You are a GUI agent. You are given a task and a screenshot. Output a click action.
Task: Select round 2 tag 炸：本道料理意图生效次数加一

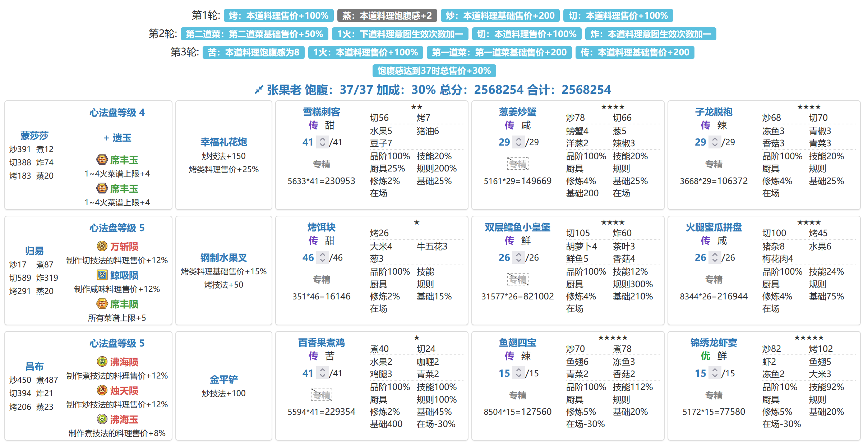click(651, 34)
